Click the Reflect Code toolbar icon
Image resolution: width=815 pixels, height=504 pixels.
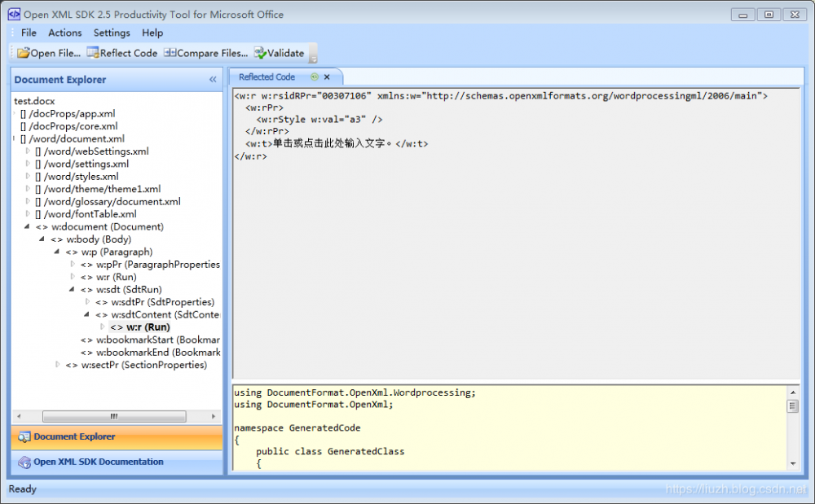click(x=93, y=52)
